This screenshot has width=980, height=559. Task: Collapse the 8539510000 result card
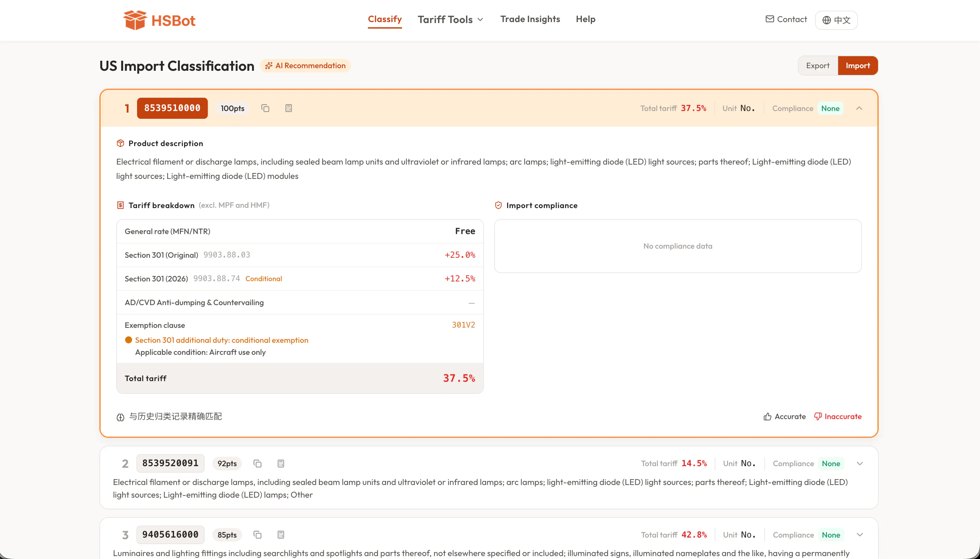click(x=859, y=108)
